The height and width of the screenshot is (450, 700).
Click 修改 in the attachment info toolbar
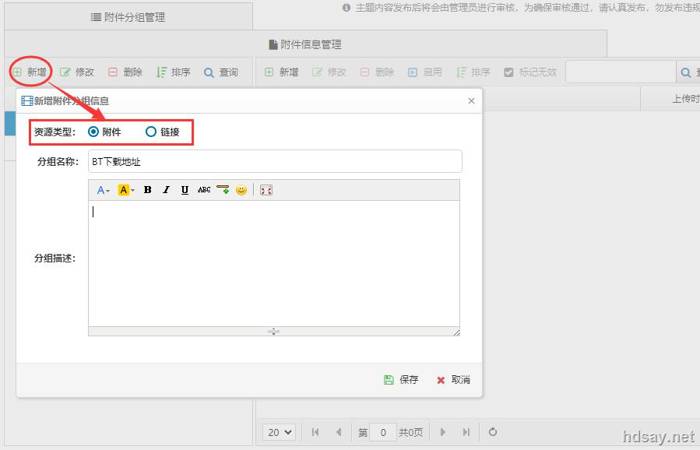[x=329, y=72]
